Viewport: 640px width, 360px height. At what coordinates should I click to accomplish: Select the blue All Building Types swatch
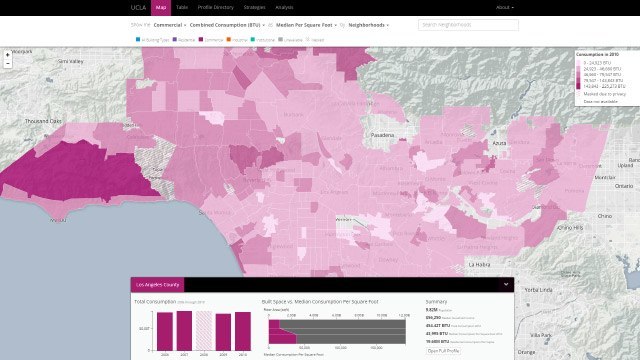(138, 40)
